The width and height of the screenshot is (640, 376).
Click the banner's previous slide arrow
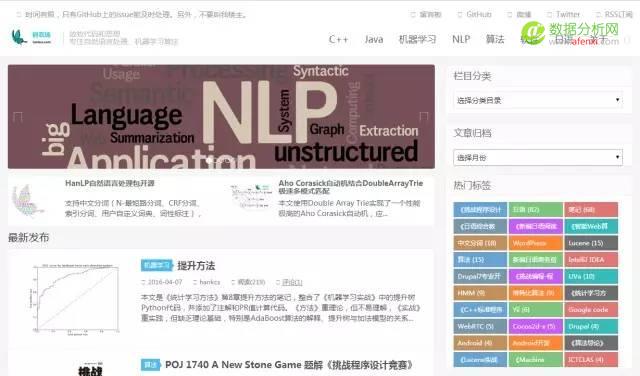coord(18,117)
